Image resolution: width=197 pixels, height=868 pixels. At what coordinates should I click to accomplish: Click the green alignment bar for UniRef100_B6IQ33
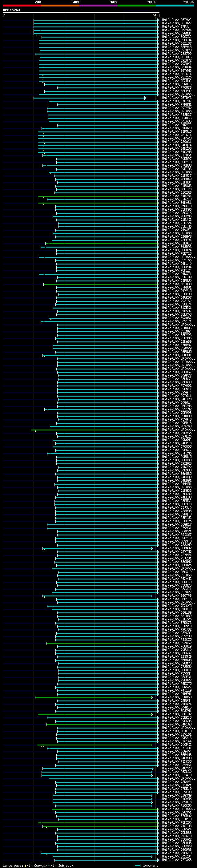tap(101, 285)
